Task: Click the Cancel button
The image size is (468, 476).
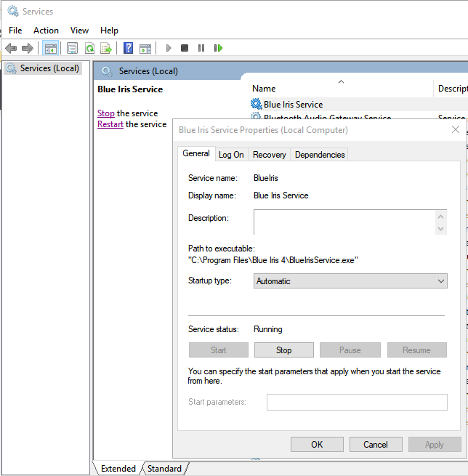Action: coord(376,445)
